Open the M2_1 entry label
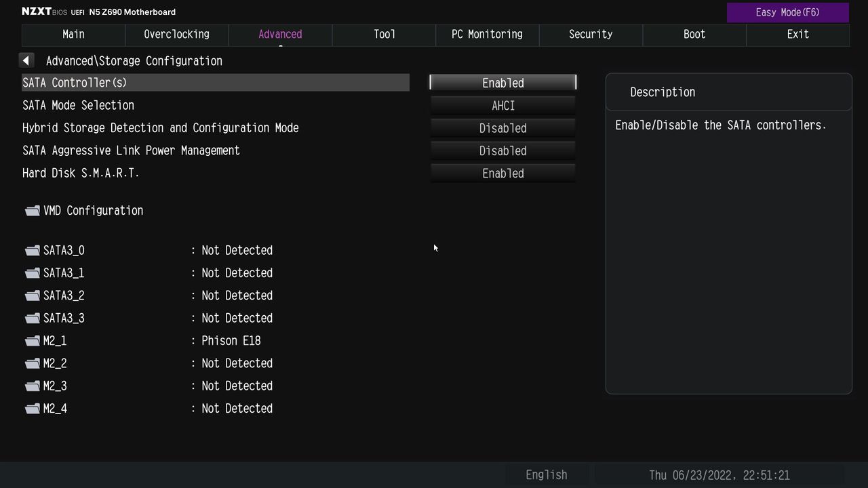Viewport: 868px width, 488px height. (55, 341)
